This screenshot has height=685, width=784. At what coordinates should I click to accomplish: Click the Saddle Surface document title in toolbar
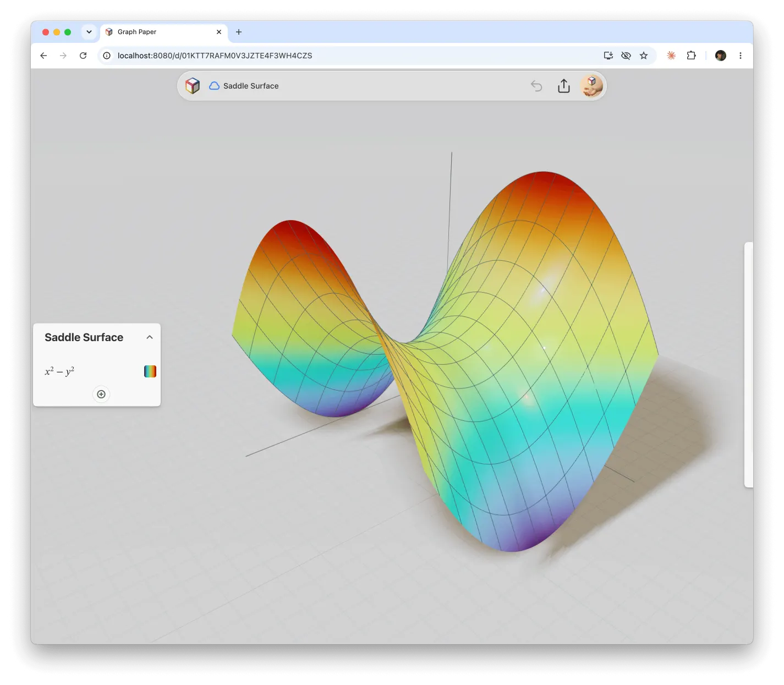tap(251, 86)
